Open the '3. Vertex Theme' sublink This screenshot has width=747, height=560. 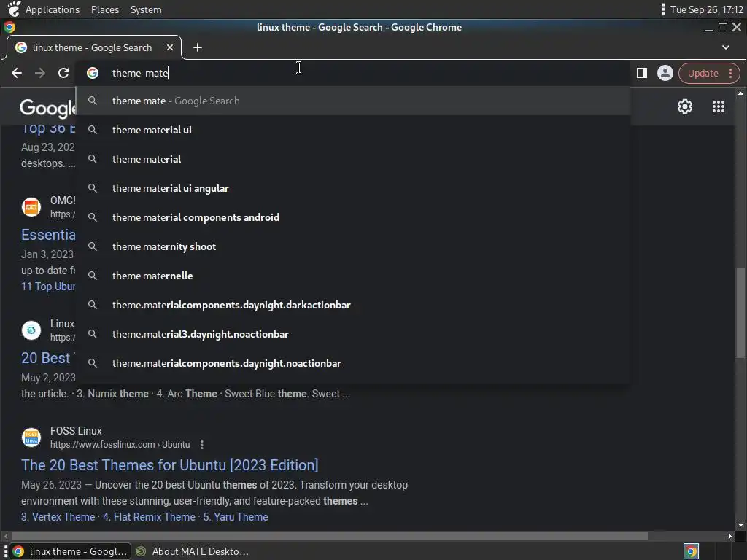tap(58, 517)
